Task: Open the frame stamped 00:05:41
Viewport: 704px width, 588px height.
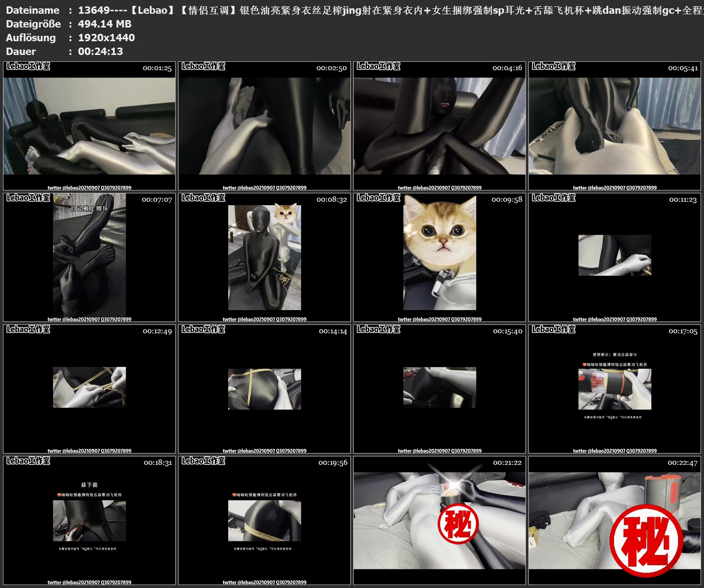Action: click(615, 126)
